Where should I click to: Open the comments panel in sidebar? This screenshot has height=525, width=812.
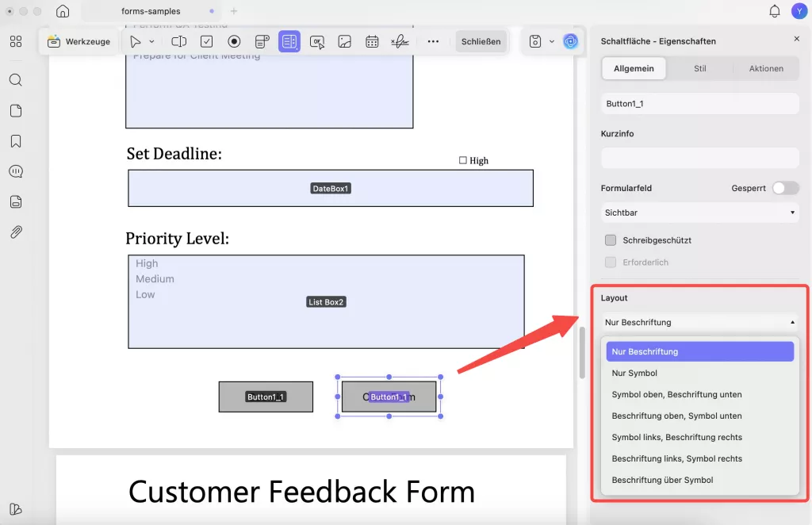point(16,171)
